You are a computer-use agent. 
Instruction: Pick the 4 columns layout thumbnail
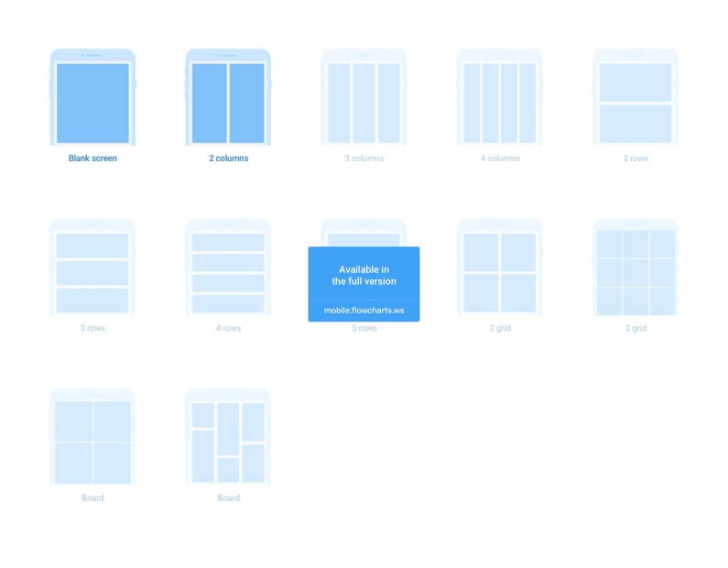[x=500, y=97]
